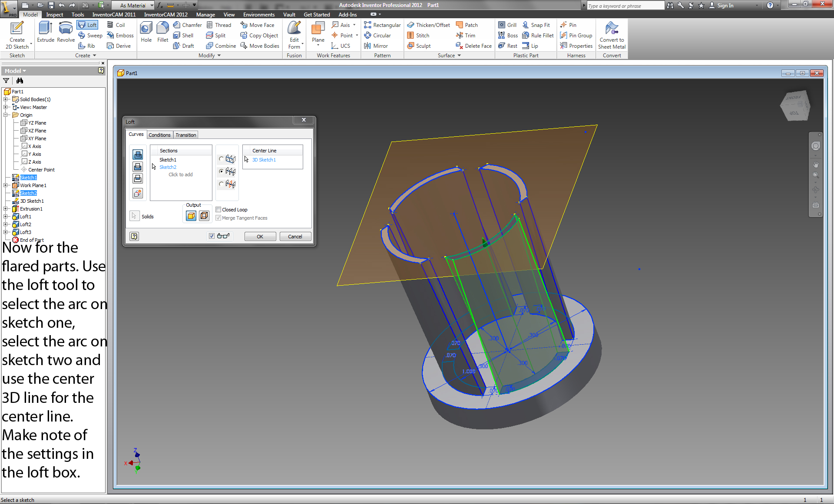Select the Shell tool
The width and height of the screenshot is (834, 504).
pos(183,35)
